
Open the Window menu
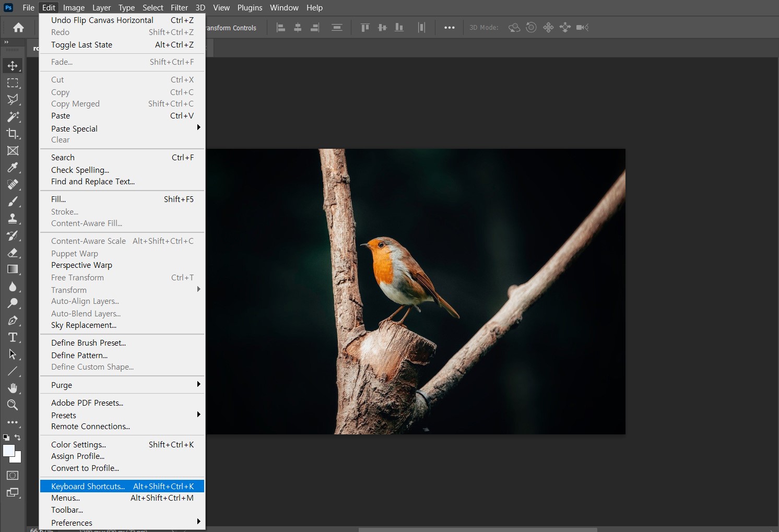tap(284, 7)
